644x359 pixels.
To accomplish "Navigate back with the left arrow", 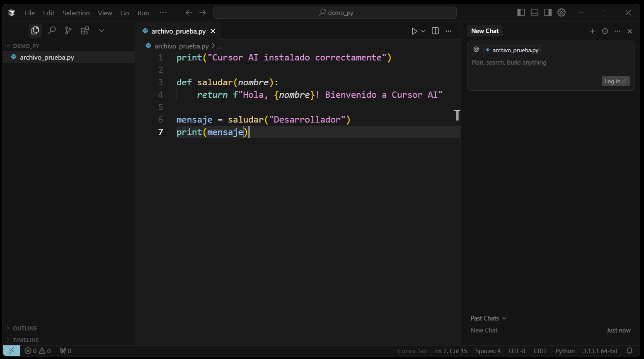I will (x=189, y=13).
